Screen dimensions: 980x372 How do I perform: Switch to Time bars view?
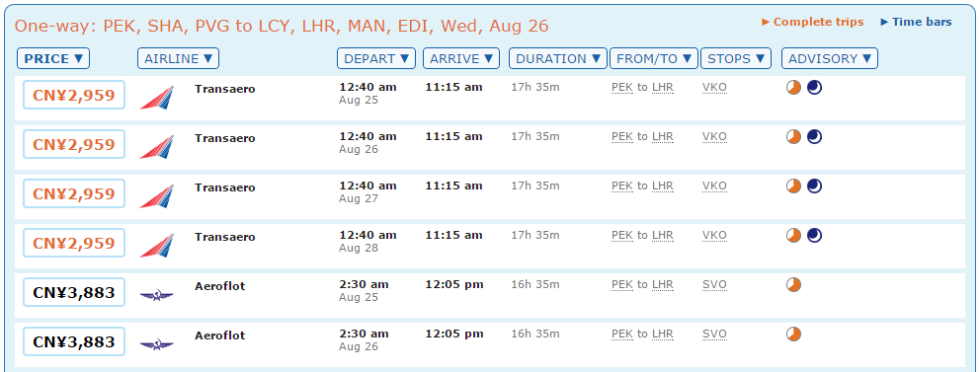coord(916,22)
